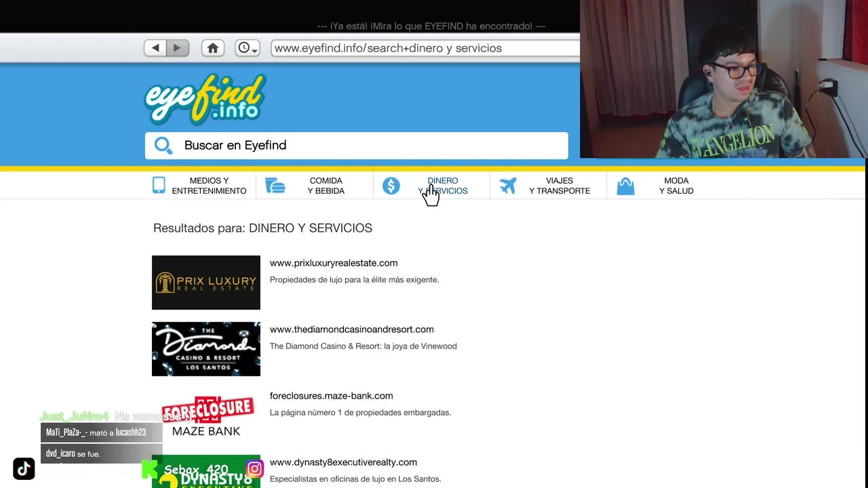
Task: Focus the Buscar en Eyefind search field
Action: tap(356, 146)
